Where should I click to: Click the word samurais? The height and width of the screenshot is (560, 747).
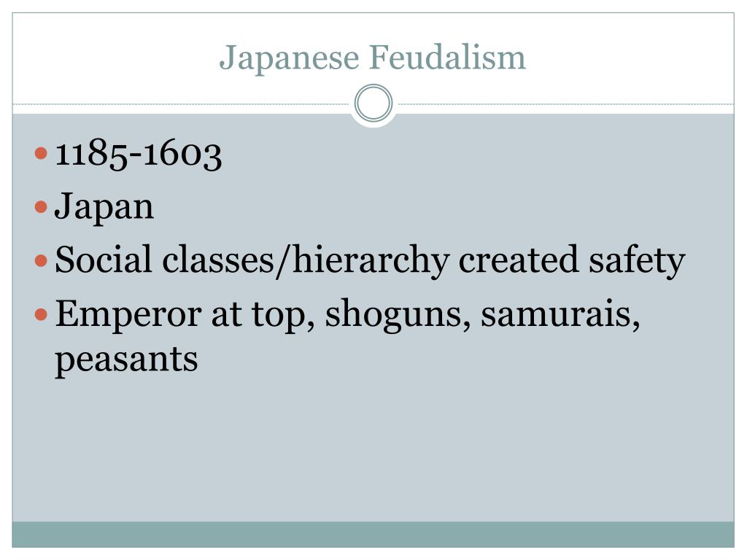pos(560,314)
